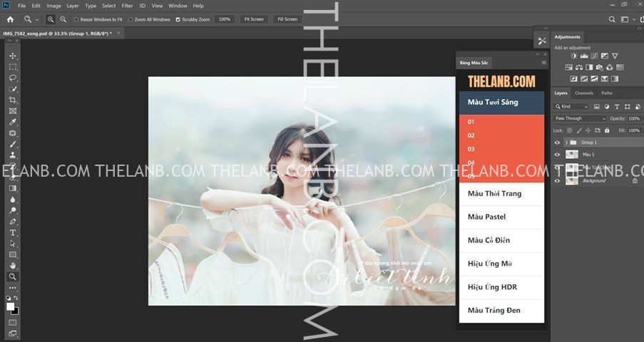644x342 pixels.
Task: Select the Hand tool
Action: point(13,265)
